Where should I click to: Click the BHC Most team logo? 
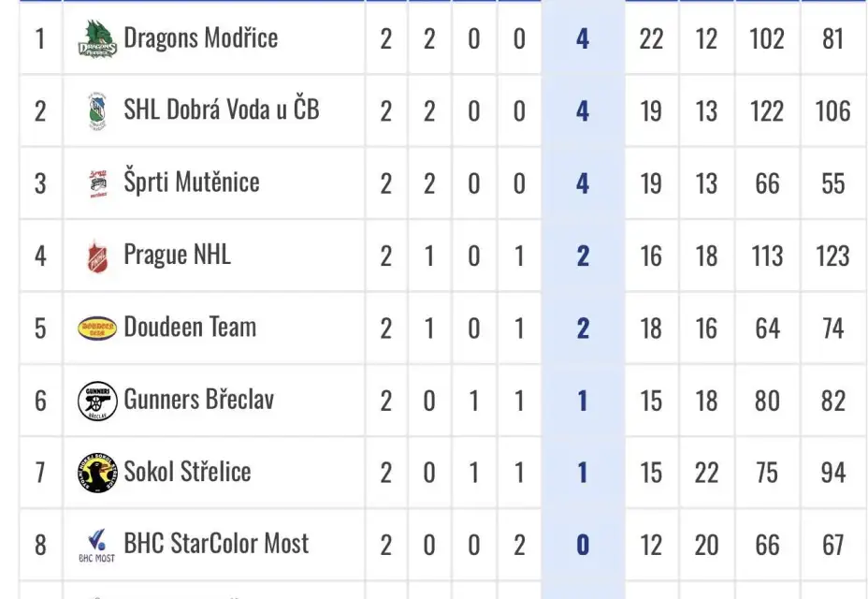[97, 545]
